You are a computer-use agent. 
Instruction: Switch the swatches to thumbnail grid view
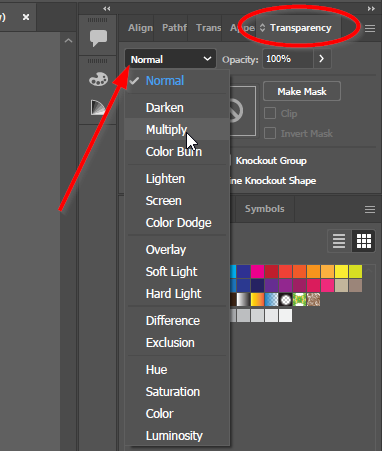[x=364, y=241]
